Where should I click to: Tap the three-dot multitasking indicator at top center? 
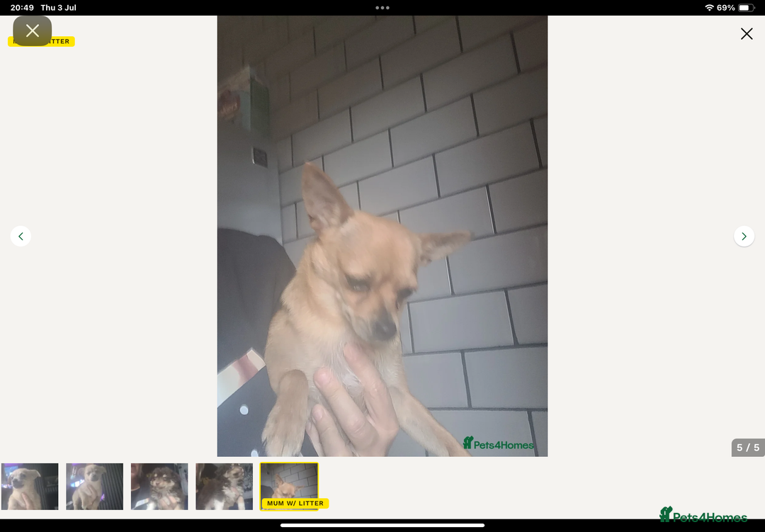click(382, 9)
